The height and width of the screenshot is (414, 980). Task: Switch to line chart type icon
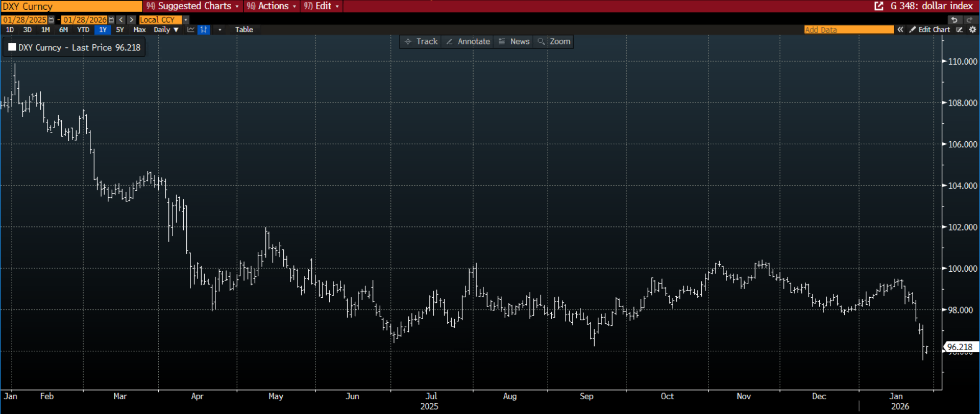click(191, 30)
